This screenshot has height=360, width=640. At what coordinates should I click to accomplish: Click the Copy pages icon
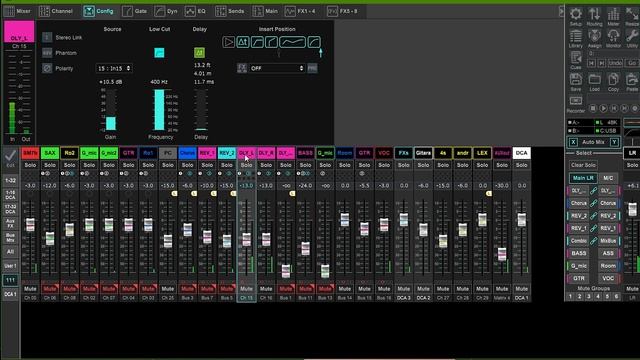pyautogui.click(x=613, y=80)
